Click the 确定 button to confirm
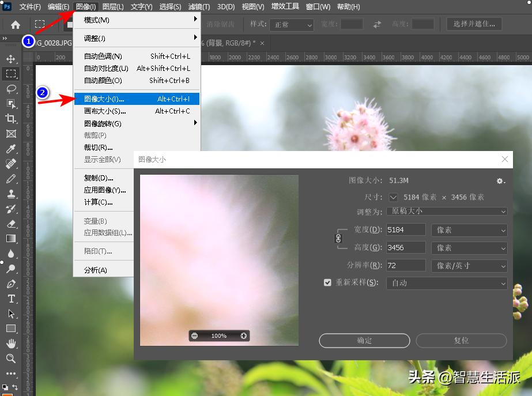This screenshot has height=396, width=532. pyautogui.click(x=364, y=341)
